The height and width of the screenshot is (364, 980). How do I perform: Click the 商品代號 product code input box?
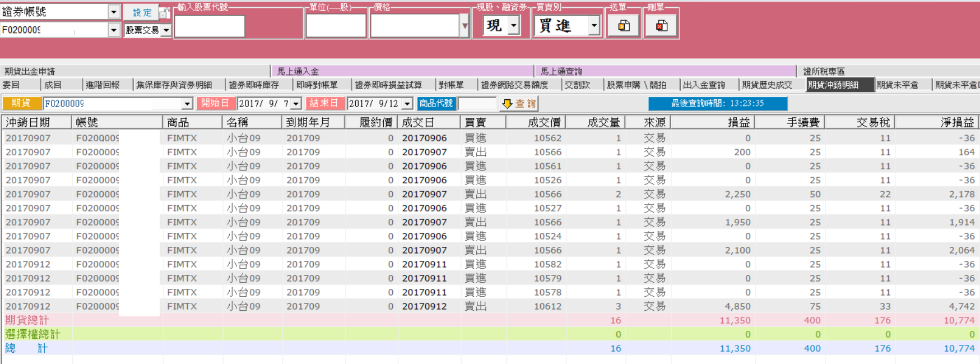pyautogui.click(x=477, y=104)
